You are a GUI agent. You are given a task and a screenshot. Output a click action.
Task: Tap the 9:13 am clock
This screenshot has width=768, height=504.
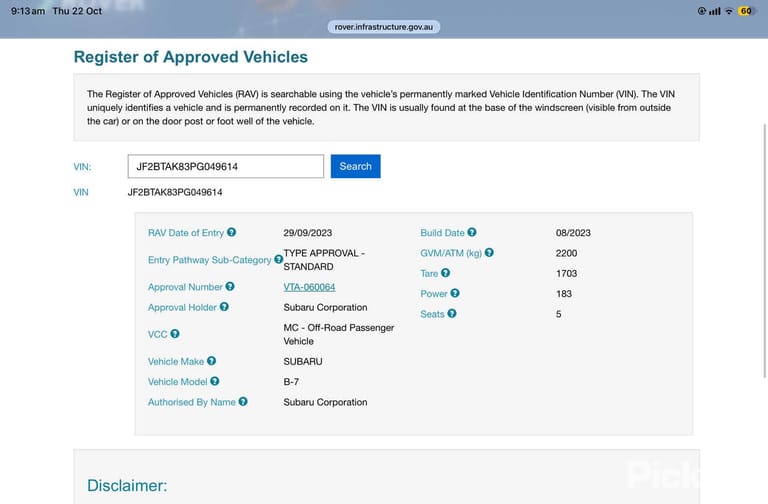28,11
